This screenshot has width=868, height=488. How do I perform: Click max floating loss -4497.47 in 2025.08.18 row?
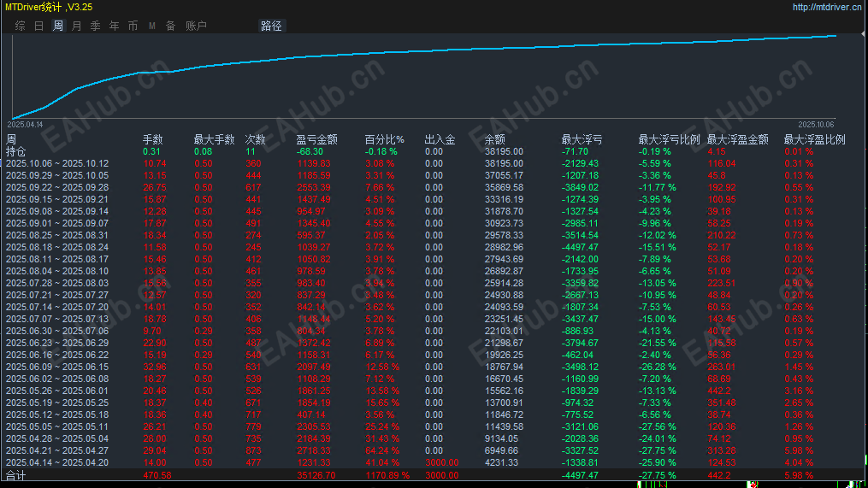point(580,247)
